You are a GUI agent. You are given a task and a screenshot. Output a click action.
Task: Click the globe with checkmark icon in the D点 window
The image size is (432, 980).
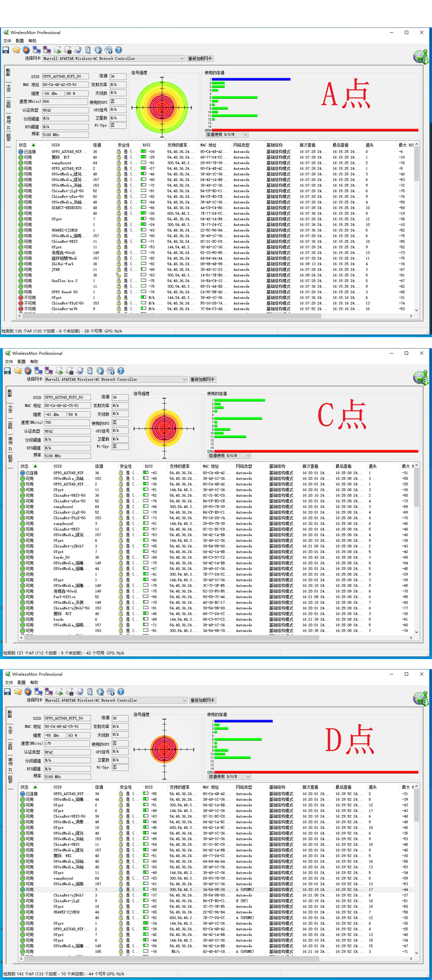[x=100, y=692]
